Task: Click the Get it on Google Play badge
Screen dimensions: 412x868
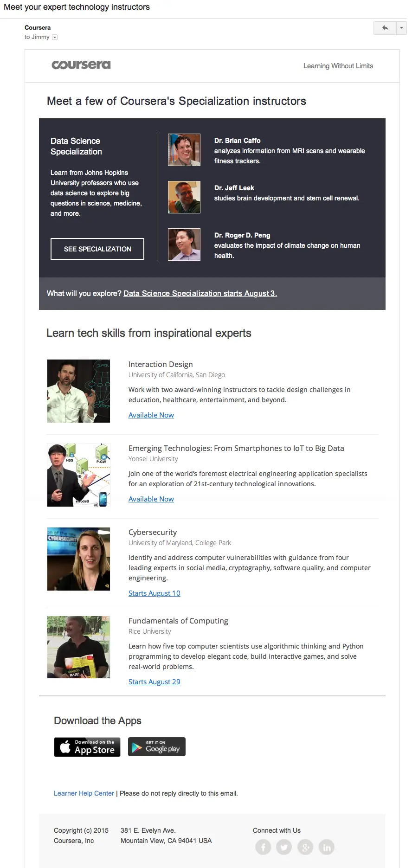Action: point(156,746)
